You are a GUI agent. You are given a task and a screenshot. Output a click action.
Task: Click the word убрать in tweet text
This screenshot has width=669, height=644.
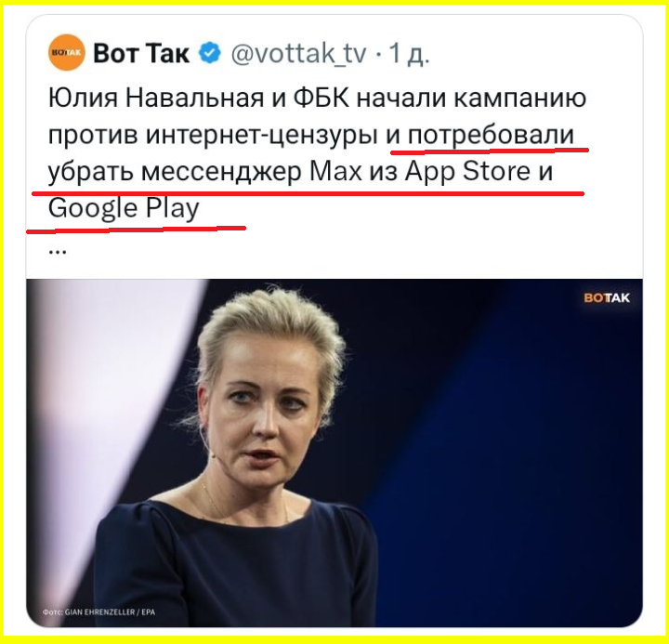(x=91, y=172)
